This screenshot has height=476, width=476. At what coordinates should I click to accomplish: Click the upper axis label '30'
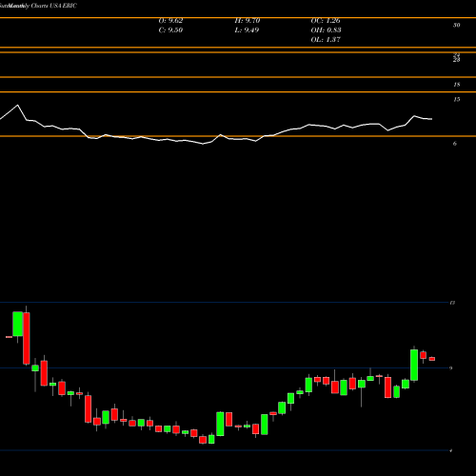click(456, 25)
